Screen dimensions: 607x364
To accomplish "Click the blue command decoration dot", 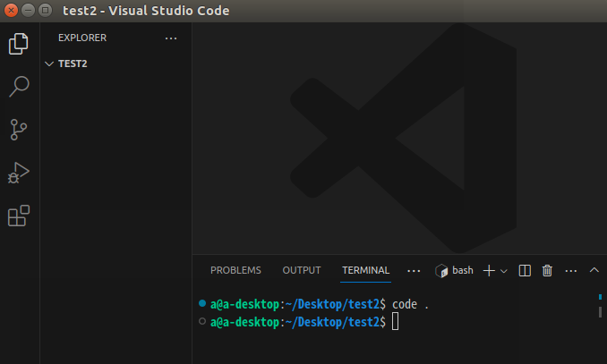I will 202,303.
